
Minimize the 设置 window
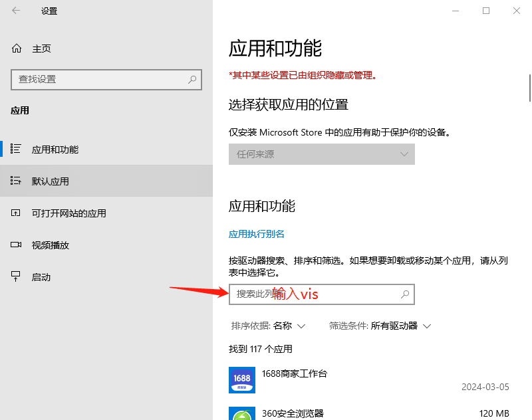456,11
